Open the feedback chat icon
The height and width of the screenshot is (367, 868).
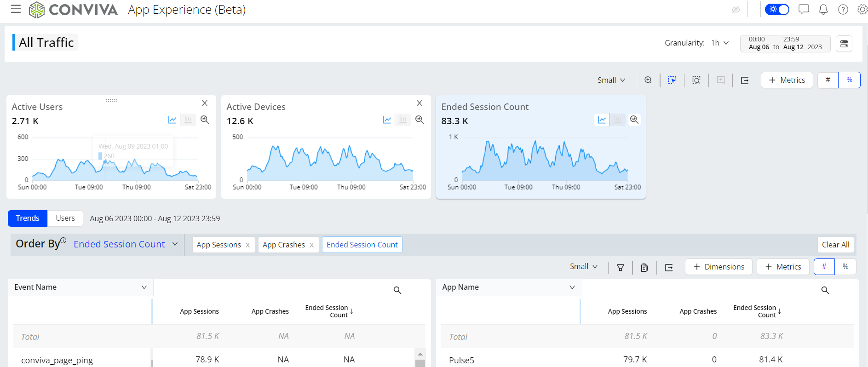click(x=803, y=10)
